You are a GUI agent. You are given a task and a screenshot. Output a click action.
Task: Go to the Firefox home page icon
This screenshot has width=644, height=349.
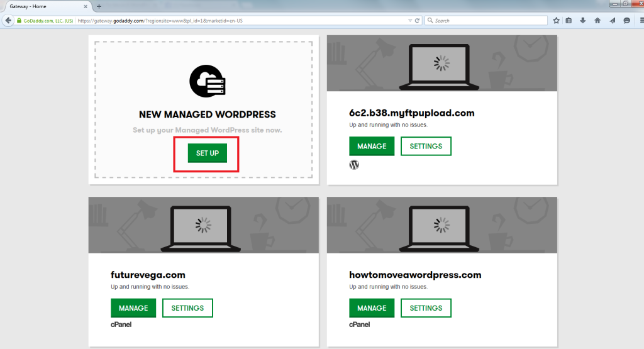click(597, 21)
